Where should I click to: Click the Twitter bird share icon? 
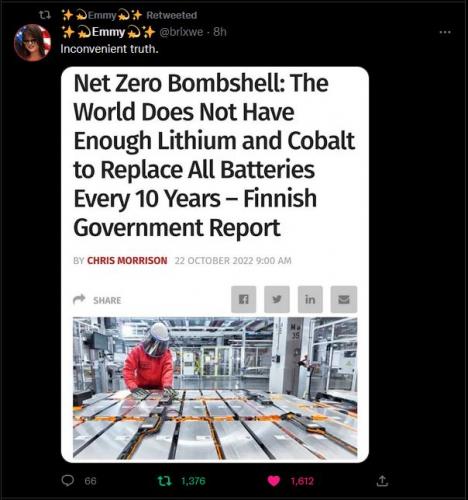[277, 299]
